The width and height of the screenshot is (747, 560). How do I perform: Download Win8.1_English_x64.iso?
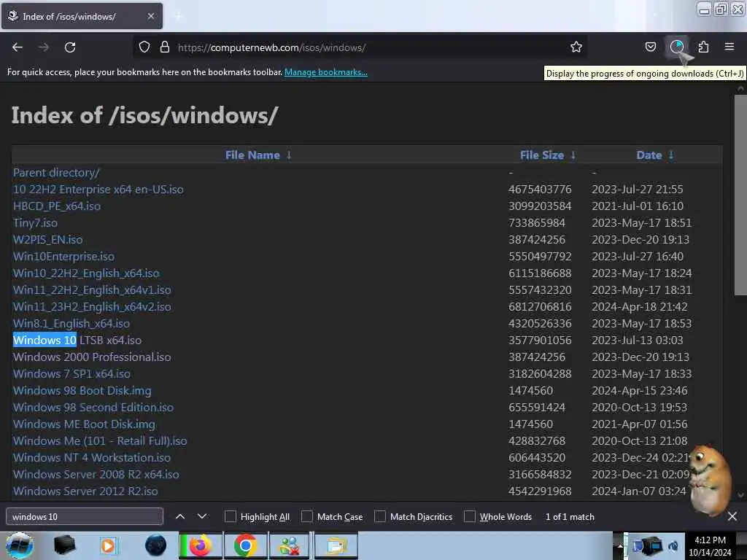[x=71, y=323]
